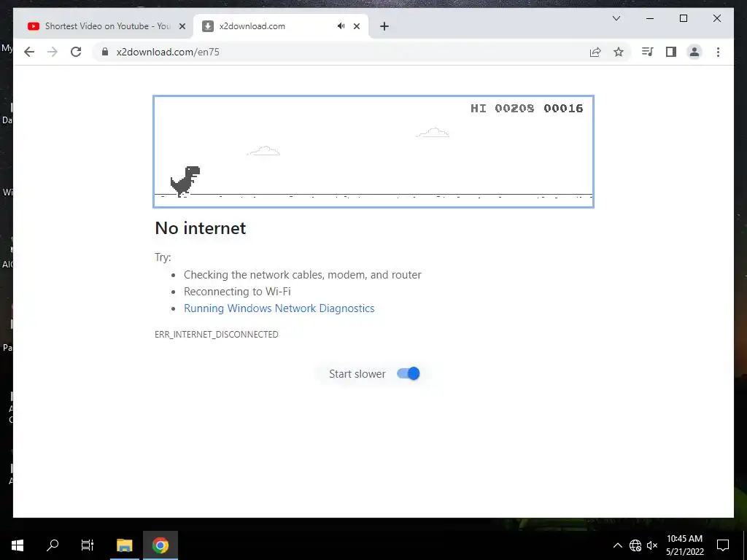The image size is (747, 560).
Task: Toggle the Chrome side panel icon
Action: coord(671,52)
